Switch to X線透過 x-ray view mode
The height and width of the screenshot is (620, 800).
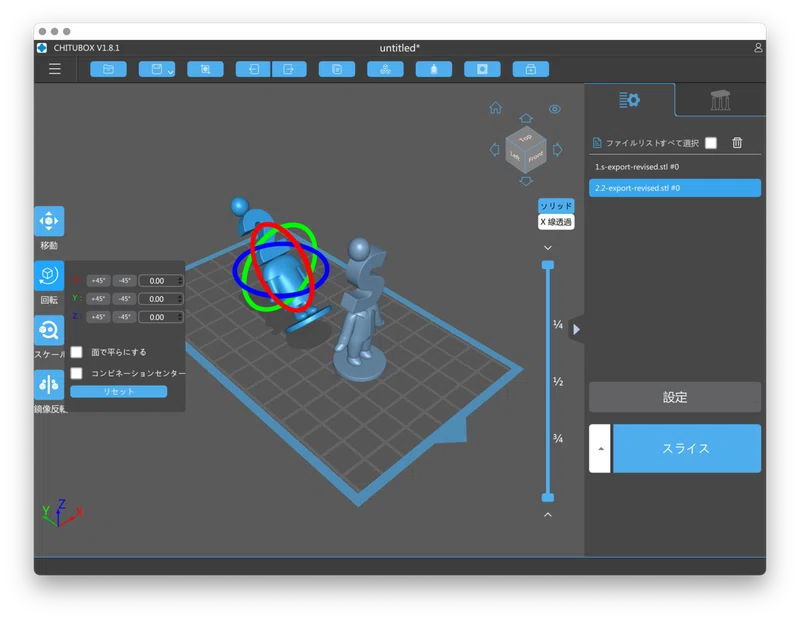coord(556,222)
